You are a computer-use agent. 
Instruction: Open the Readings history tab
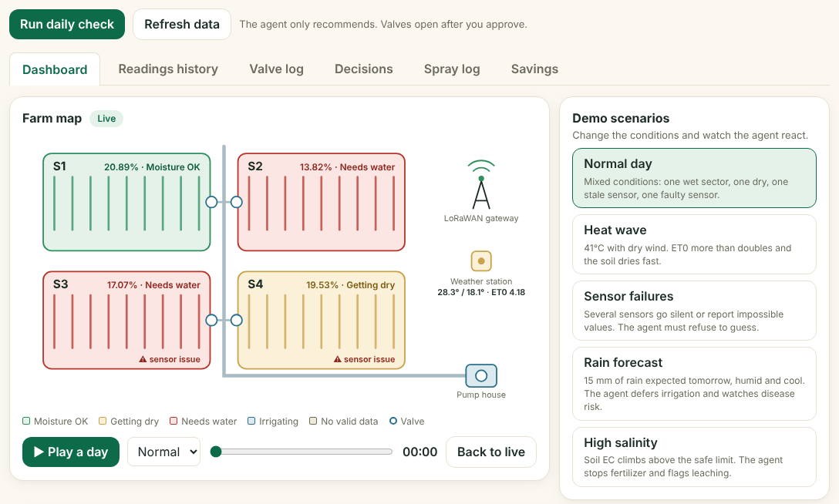(x=168, y=69)
